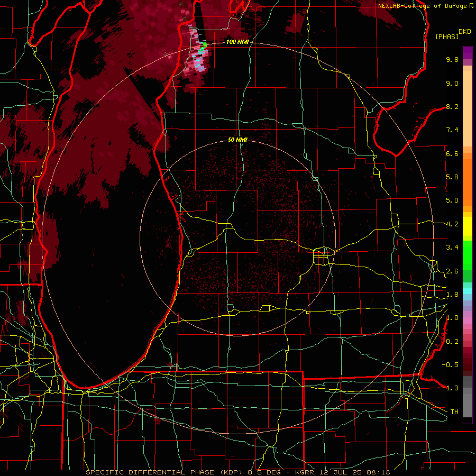Click the 6.6 value on the color scale
Viewport: 476px width, 476px height.
point(452,153)
